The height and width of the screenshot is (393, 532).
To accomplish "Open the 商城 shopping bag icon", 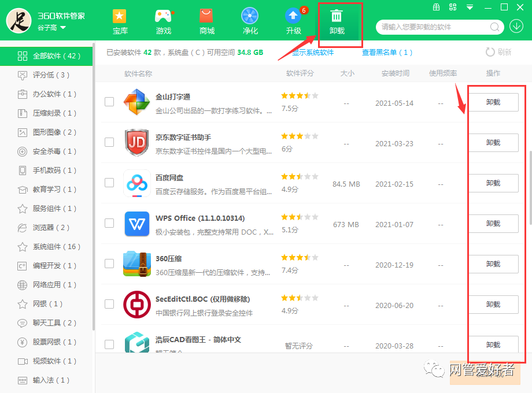I will click(206, 16).
